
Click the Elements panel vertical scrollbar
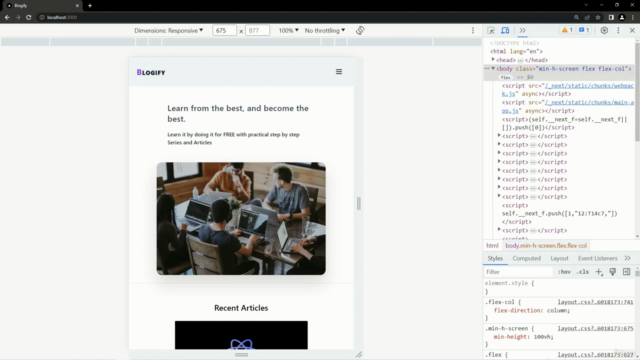[637, 91]
